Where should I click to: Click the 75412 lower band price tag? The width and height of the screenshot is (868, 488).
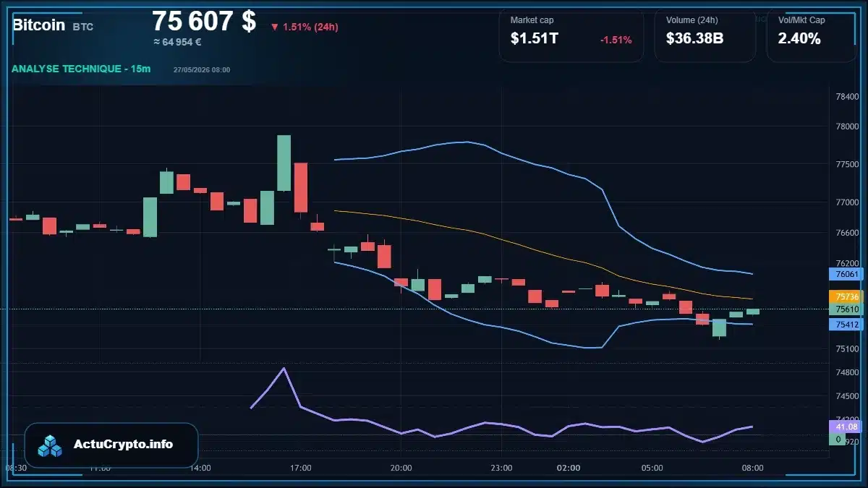tap(846, 324)
